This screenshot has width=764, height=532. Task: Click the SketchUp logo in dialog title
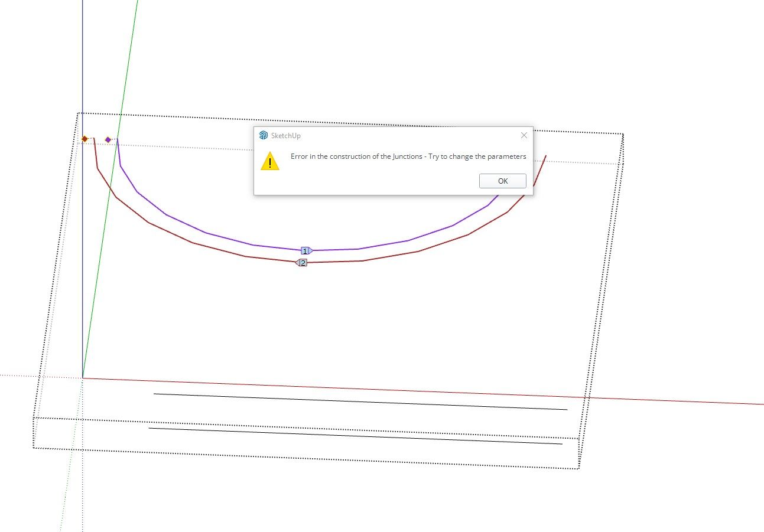point(264,135)
